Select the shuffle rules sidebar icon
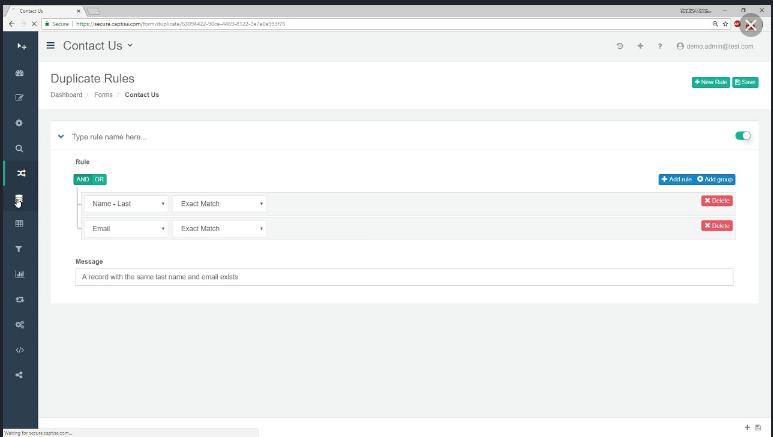The image size is (773, 437). coord(21,173)
